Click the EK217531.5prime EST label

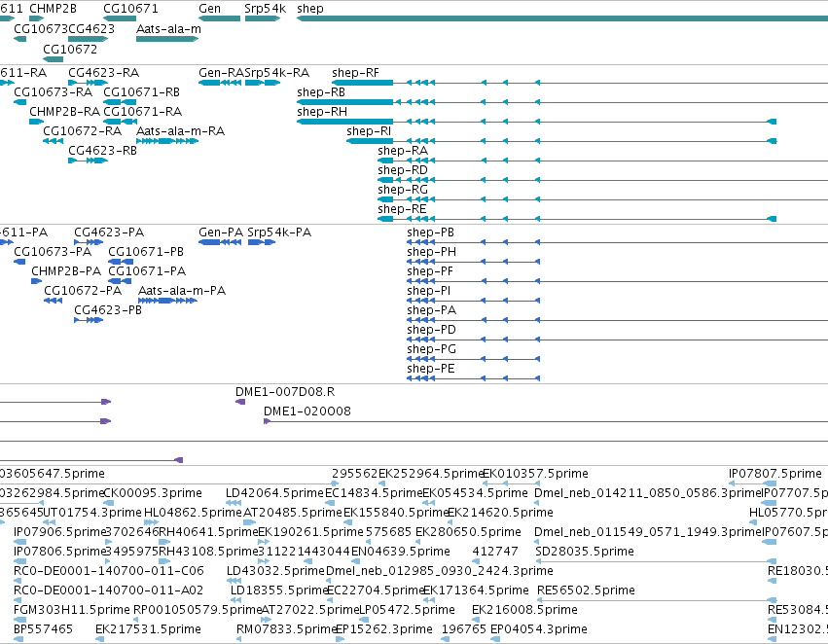click(148, 629)
